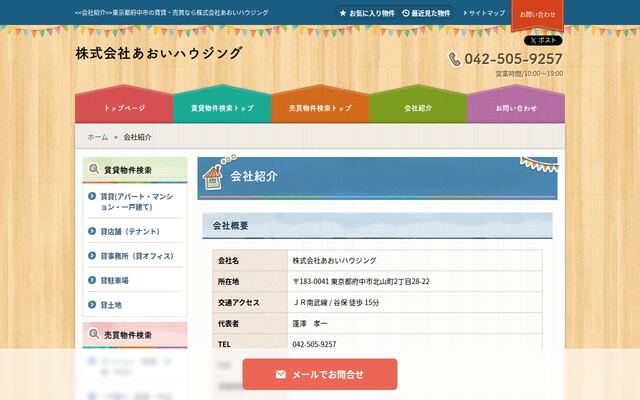Image resolution: width=640 pixels, height=400 pixels.
Task: Open the purple お問い合わせ navigation tab
Action: pos(516,108)
